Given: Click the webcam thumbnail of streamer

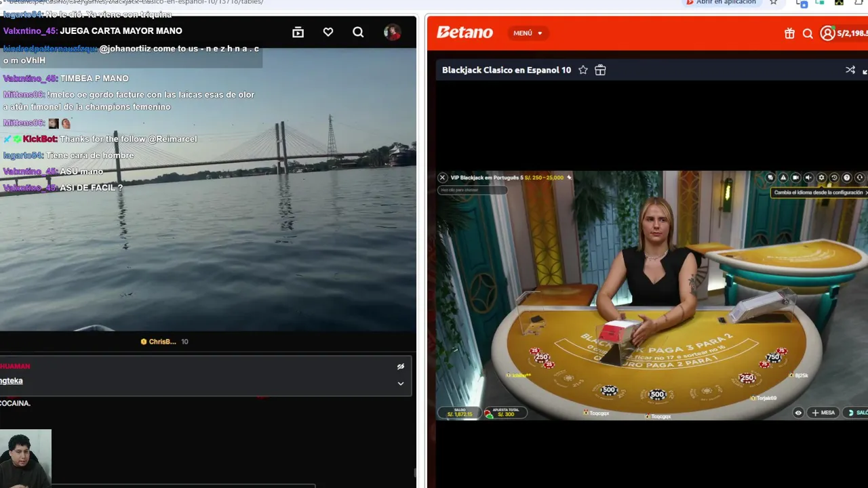Looking at the screenshot, I should [x=25, y=458].
